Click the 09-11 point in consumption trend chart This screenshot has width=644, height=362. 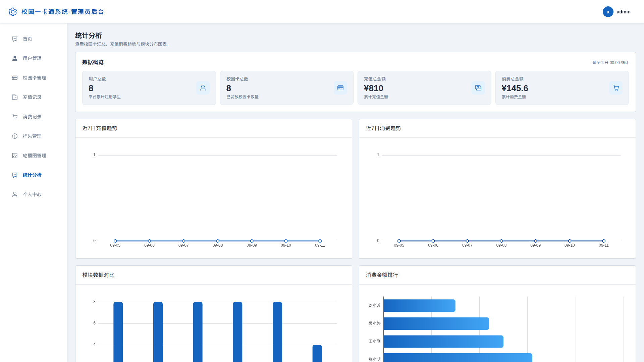[604, 241]
